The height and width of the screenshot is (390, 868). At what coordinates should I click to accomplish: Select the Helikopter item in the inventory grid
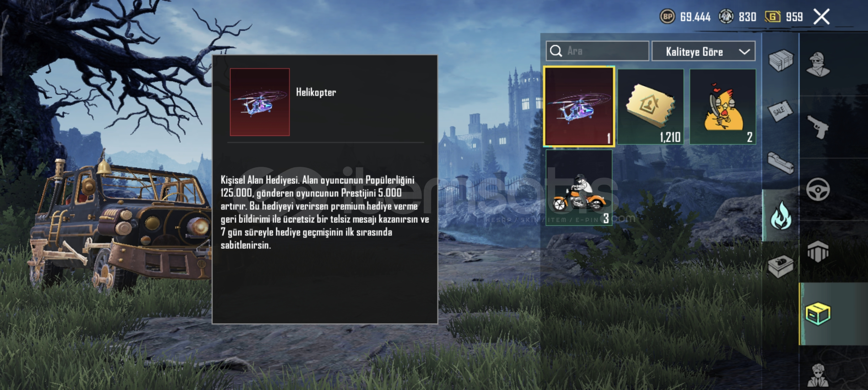(579, 107)
